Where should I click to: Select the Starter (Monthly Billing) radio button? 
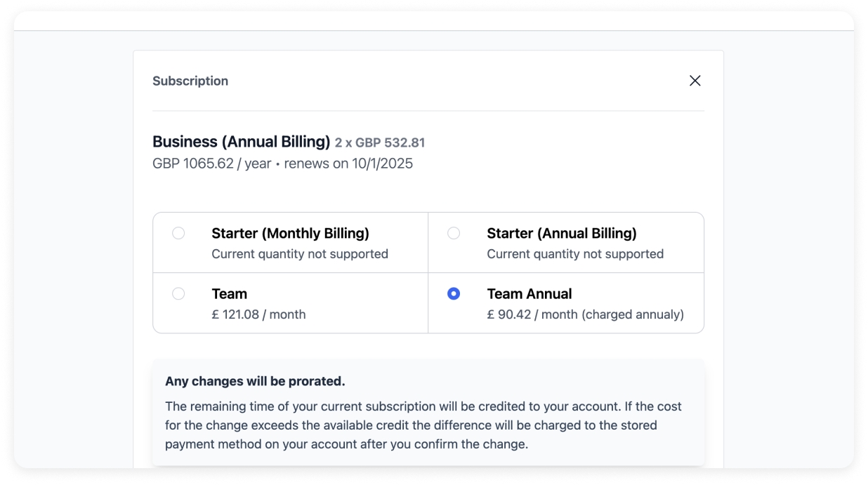pos(178,233)
